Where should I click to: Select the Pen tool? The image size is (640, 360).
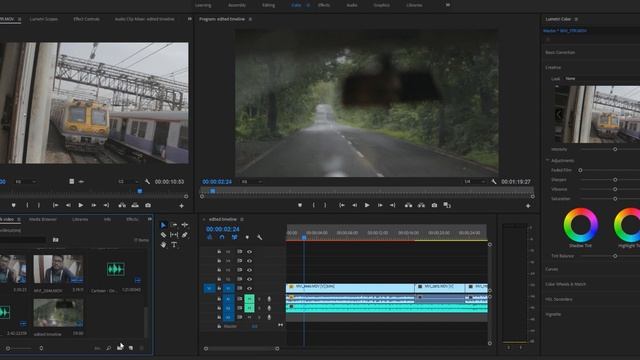(x=184, y=235)
